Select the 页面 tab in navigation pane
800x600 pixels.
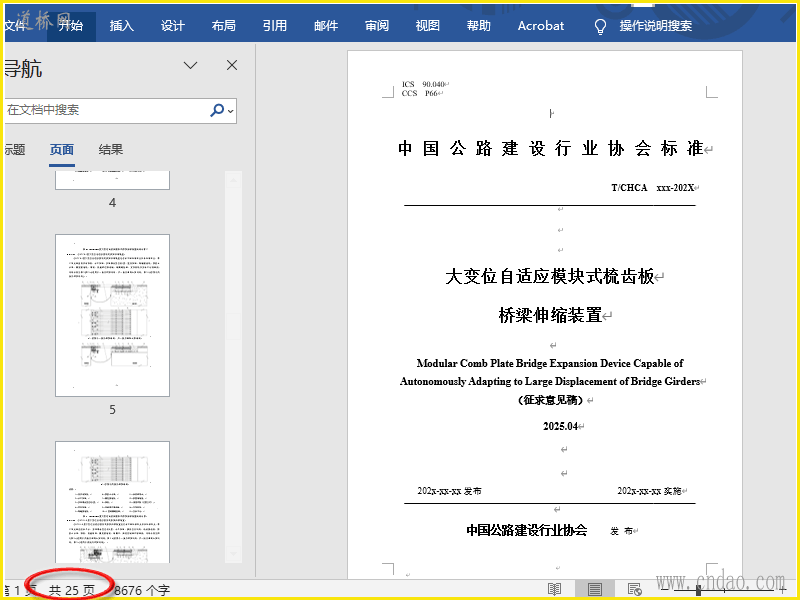coord(62,149)
